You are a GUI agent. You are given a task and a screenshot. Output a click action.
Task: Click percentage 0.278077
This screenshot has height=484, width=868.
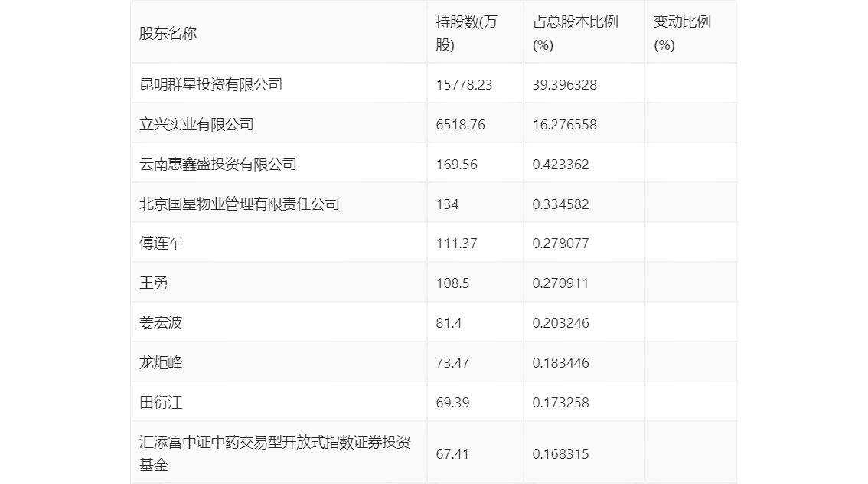tap(561, 243)
